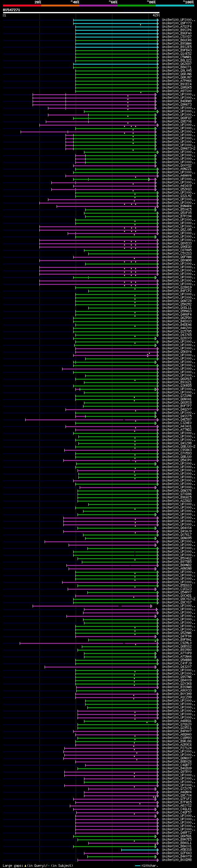Select the UniRef100_Q10E52 label
Screen dimensions: 197x868
176,54
